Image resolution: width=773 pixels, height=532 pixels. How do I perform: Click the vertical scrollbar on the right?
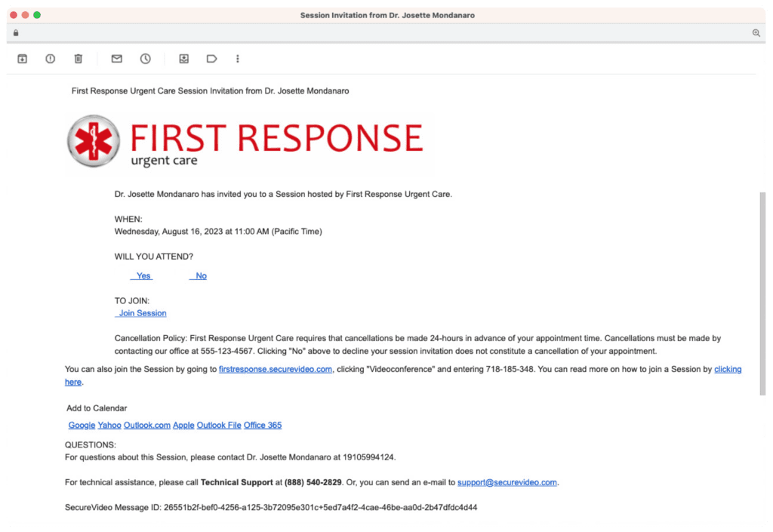[762, 294]
